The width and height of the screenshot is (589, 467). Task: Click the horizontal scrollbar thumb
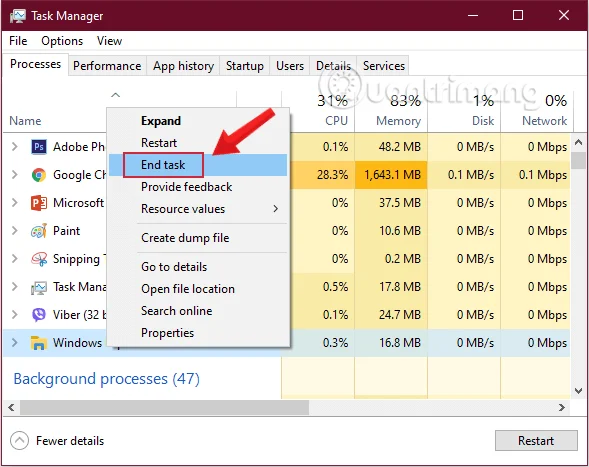pyautogui.click(x=165, y=408)
